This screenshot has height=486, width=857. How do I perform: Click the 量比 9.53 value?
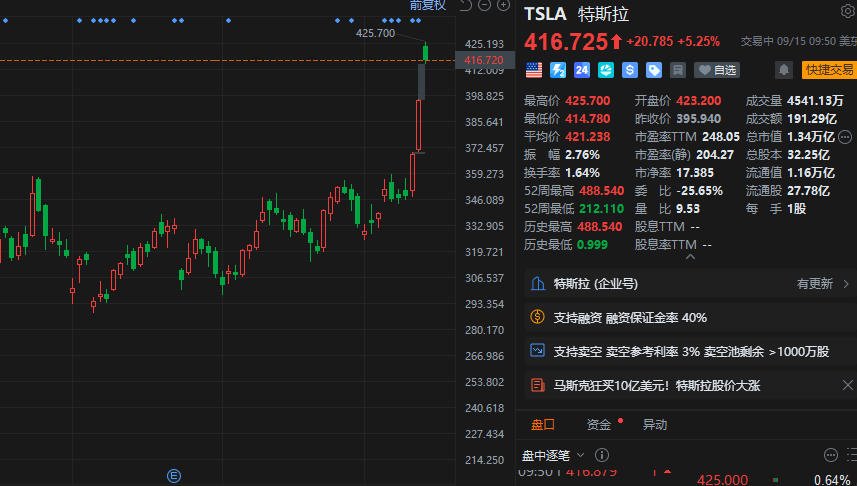point(688,209)
